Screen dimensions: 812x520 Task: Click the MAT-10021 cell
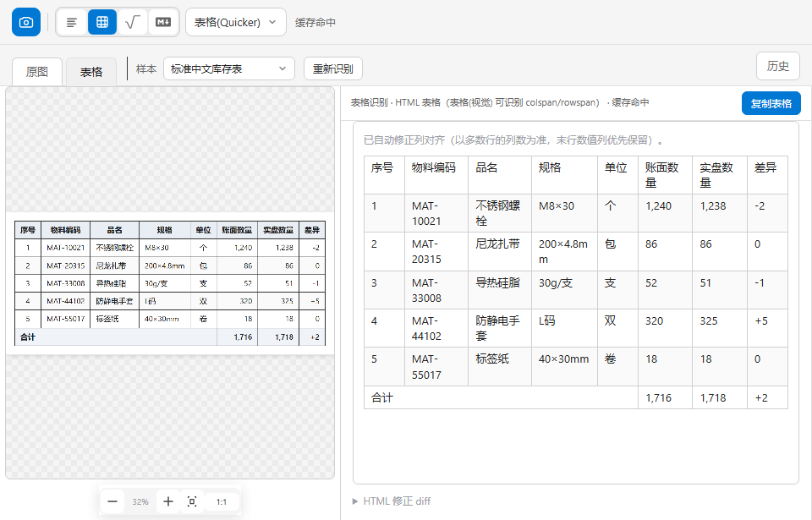[x=436, y=213]
